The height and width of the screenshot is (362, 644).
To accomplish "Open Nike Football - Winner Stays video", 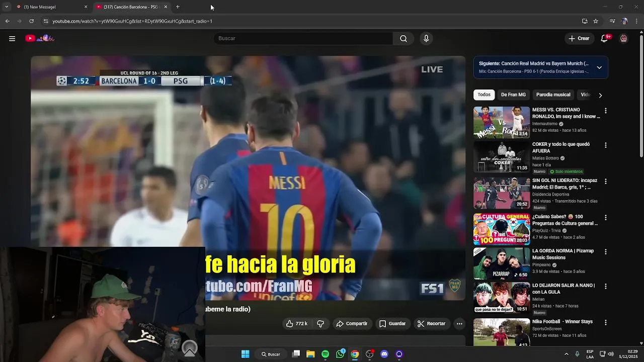I will pos(562,322).
